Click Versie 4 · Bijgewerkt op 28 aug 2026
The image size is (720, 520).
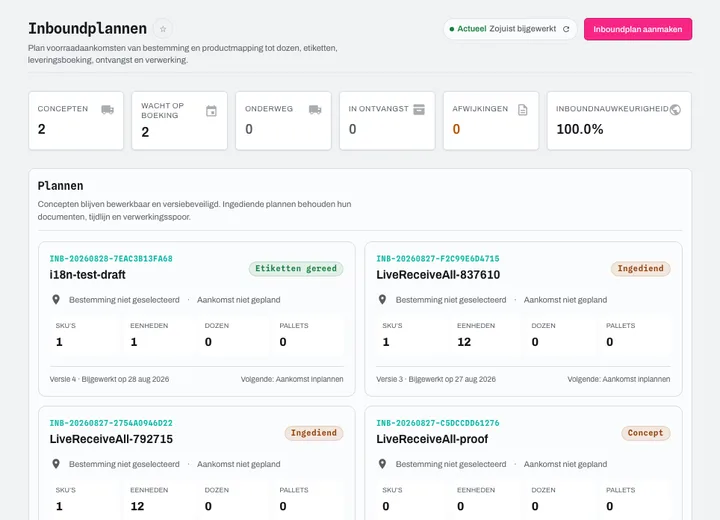tap(109, 379)
